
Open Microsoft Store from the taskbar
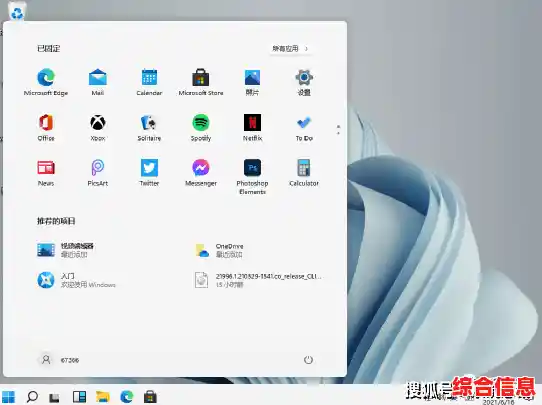150,397
